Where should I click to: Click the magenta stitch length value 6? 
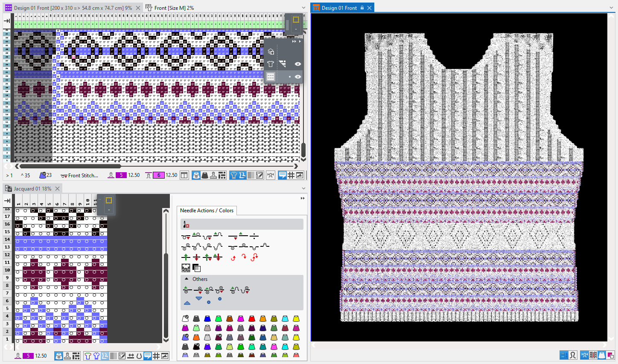click(159, 175)
